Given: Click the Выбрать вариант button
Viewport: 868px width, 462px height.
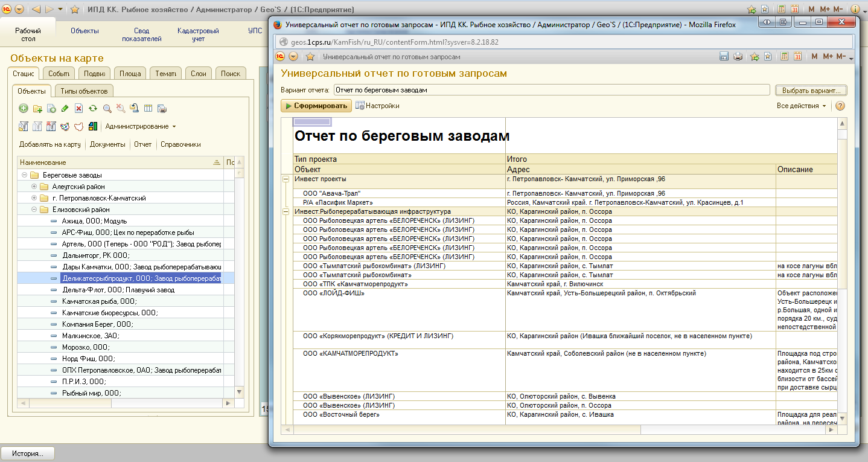Looking at the screenshot, I should tap(811, 90).
